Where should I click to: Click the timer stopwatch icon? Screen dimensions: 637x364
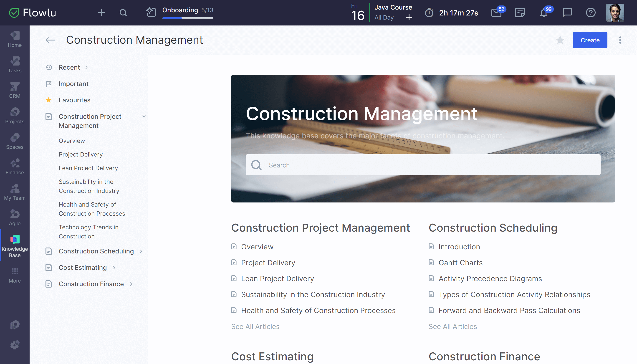[430, 13]
